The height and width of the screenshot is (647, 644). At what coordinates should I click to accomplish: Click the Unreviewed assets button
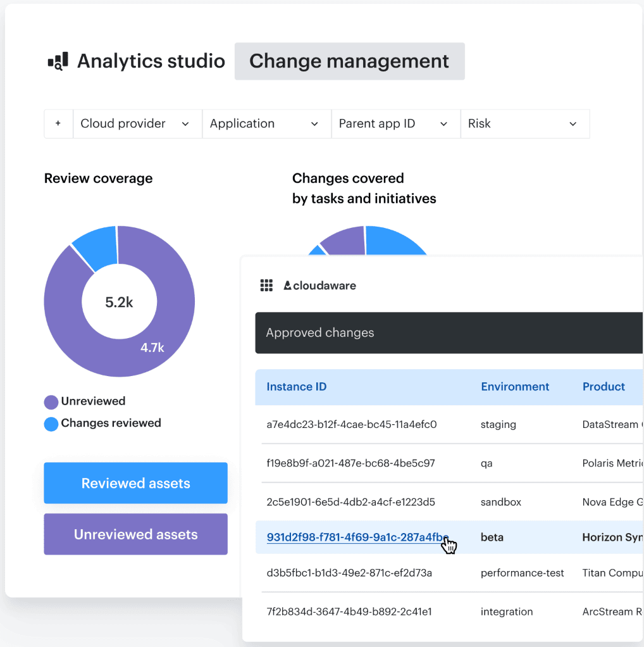pos(135,534)
